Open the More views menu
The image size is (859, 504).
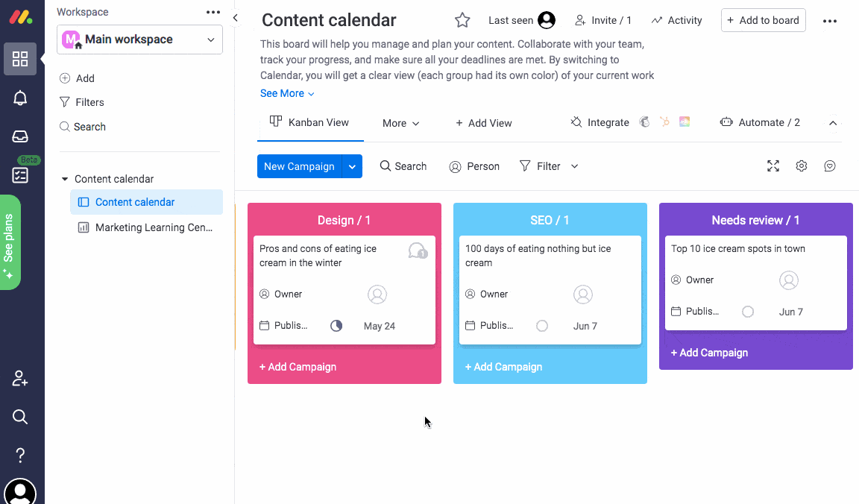401,123
